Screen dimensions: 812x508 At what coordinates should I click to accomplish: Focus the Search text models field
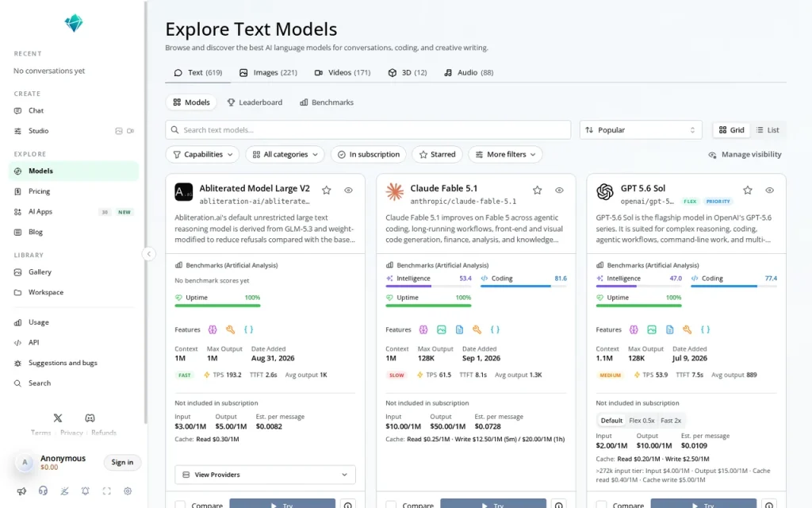368,130
